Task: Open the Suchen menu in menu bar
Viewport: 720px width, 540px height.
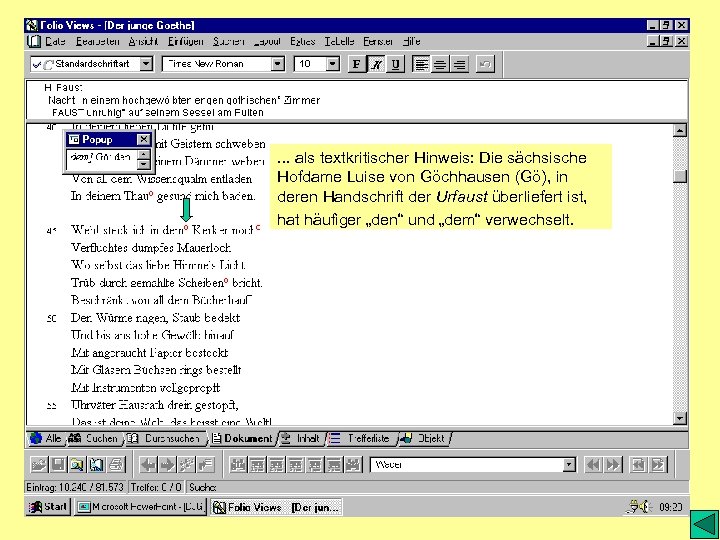Action: tap(228, 41)
